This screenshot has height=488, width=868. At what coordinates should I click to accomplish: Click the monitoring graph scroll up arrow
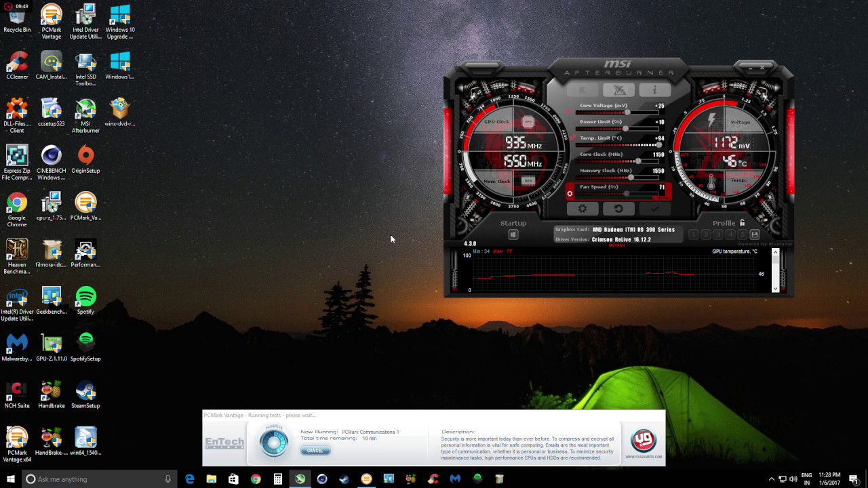tap(775, 252)
